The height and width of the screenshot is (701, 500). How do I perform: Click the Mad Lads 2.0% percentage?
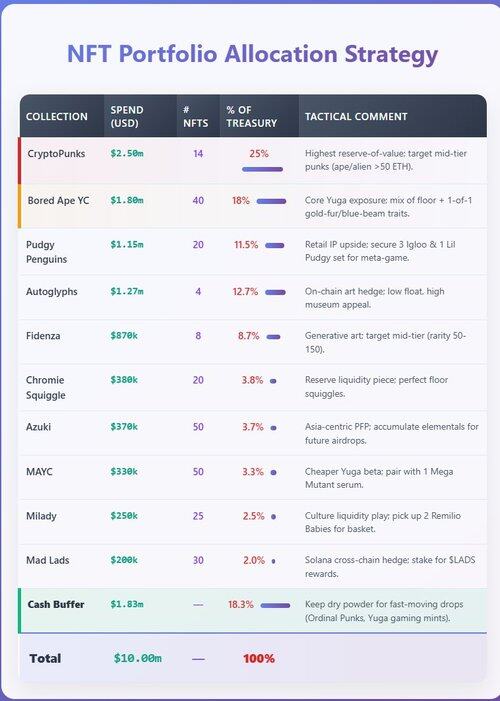[254, 560]
